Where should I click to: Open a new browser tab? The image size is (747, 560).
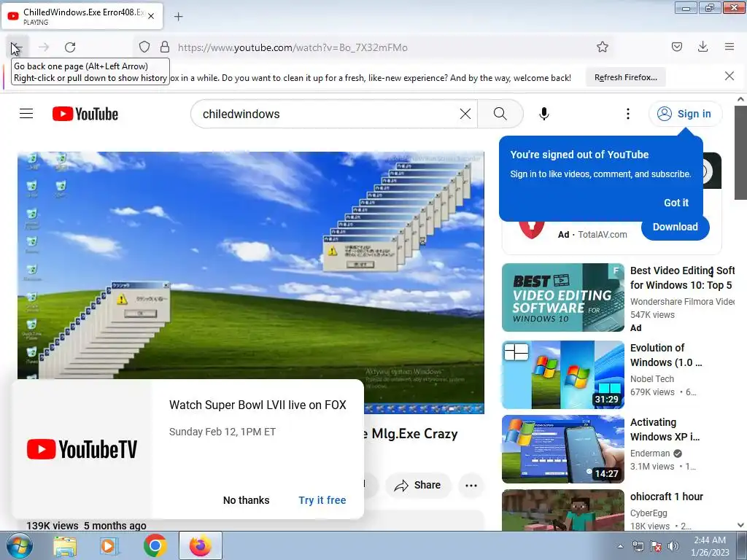coord(178,17)
